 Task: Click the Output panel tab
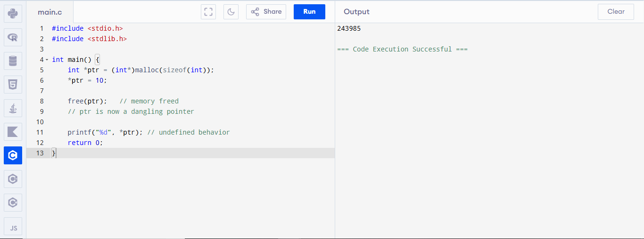point(356,12)
